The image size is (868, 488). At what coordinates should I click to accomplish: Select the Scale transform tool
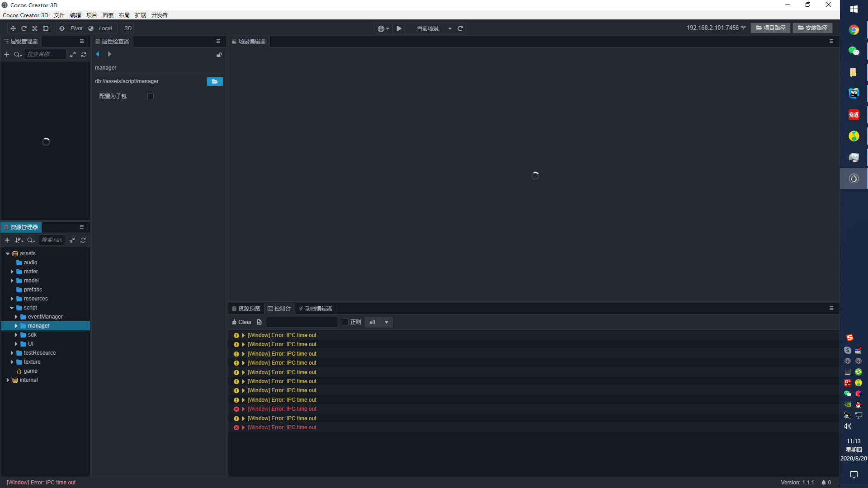35,28
